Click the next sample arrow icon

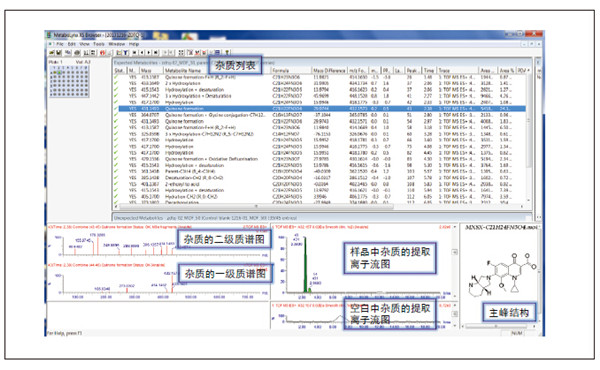tap(149, 52)
